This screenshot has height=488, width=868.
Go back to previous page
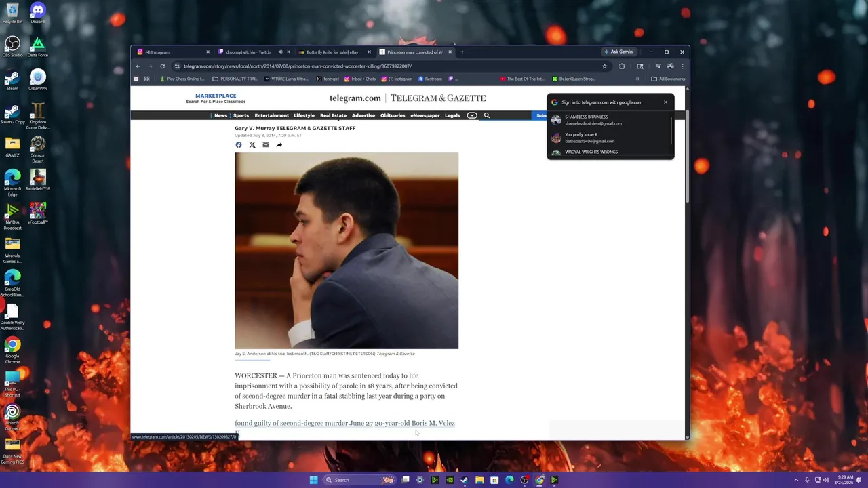click(138, 66)
